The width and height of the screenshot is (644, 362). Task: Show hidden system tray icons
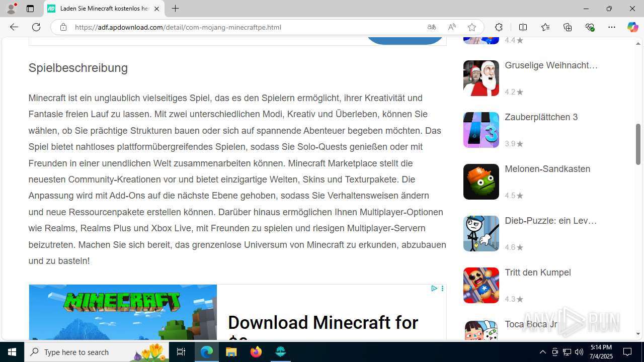[x=542, y=352]
